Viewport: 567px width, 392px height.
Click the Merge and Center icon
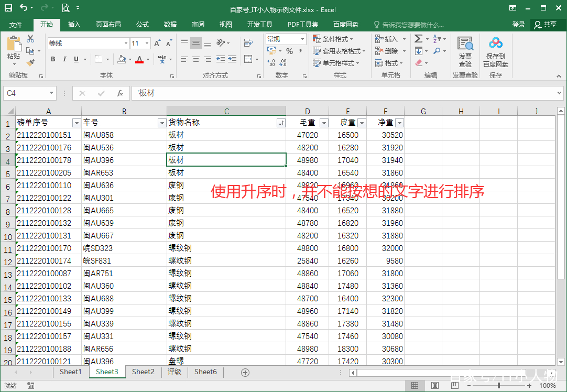[x=248, y=59]
